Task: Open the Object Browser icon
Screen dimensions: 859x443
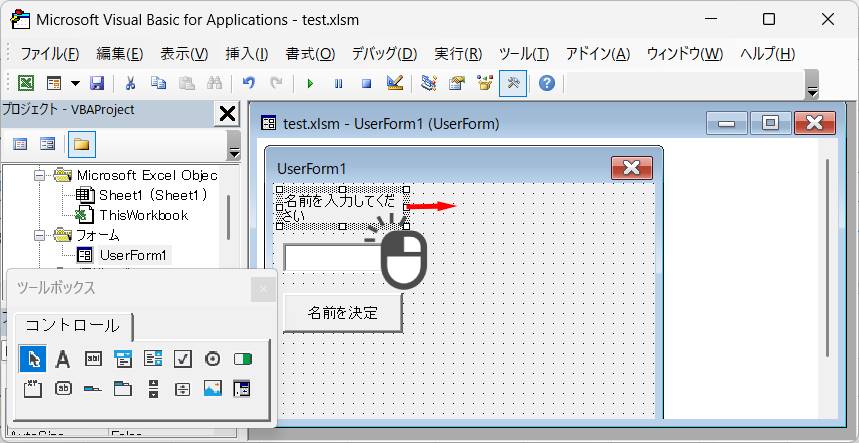Action: click(x=485, y=83)
